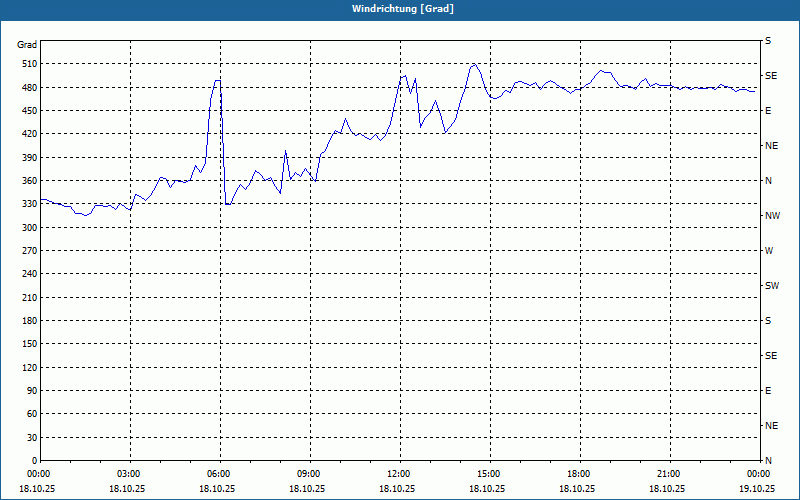Select the 510 y-axis value
The image size is (800, 500).
(30, 64)
